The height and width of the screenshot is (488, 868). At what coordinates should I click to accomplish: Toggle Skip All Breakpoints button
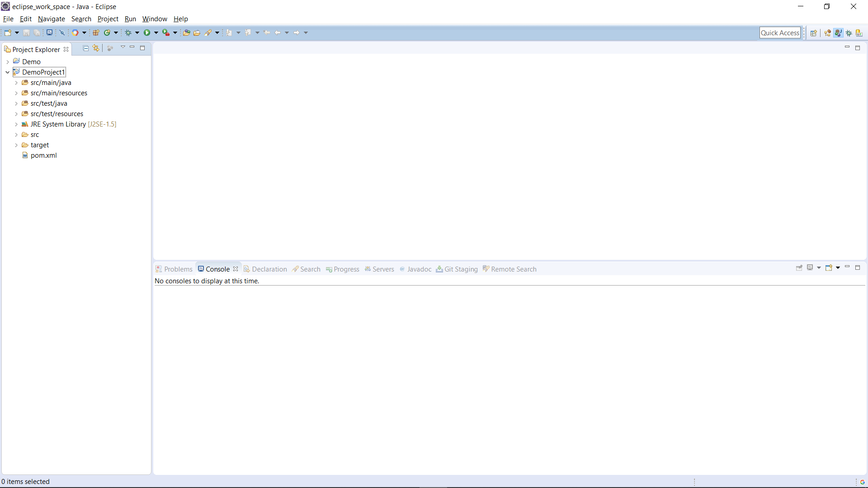[62, 33]
